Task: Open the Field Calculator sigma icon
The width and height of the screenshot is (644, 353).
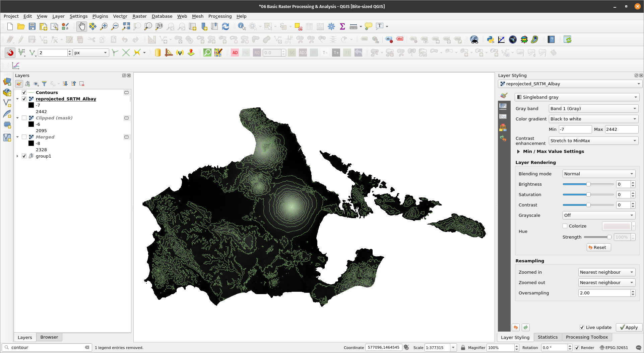Action: coord(342,26)
